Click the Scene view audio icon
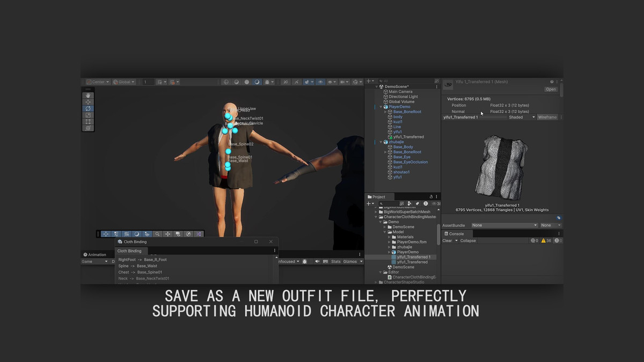This screenshot has height=362, width=644. pos(286,82)
